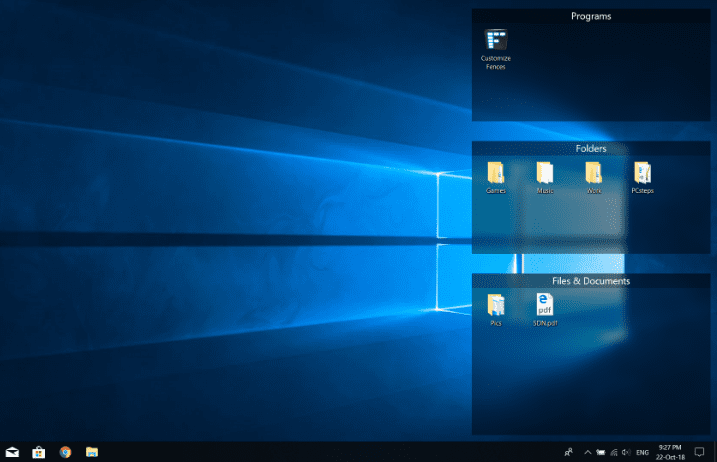Open the Action Center notifications
Viewport: 717px width, 462px height.
[699, 452]
